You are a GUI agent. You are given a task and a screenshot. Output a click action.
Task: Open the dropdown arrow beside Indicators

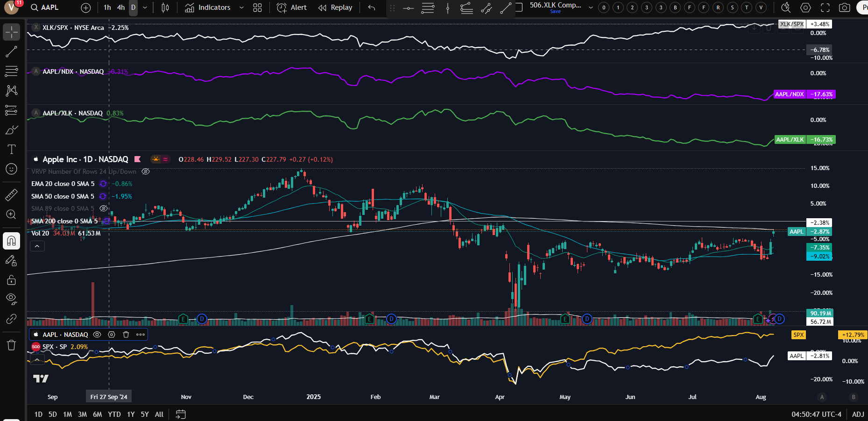[x=241, y=7]
